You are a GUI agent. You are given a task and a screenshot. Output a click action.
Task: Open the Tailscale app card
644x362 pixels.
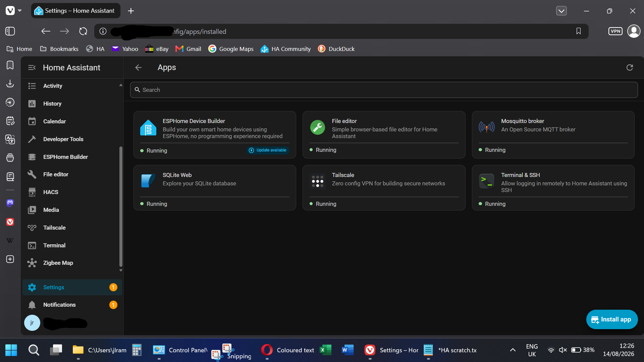point(384,188)
